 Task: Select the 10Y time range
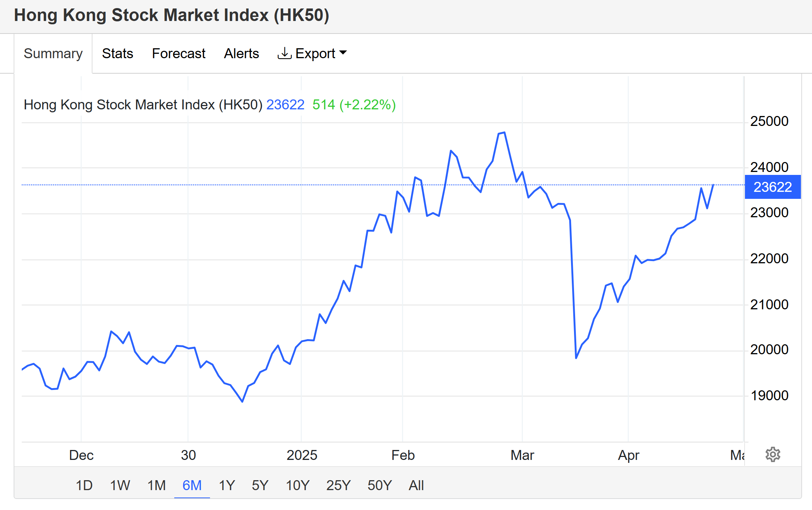point(298,485)
